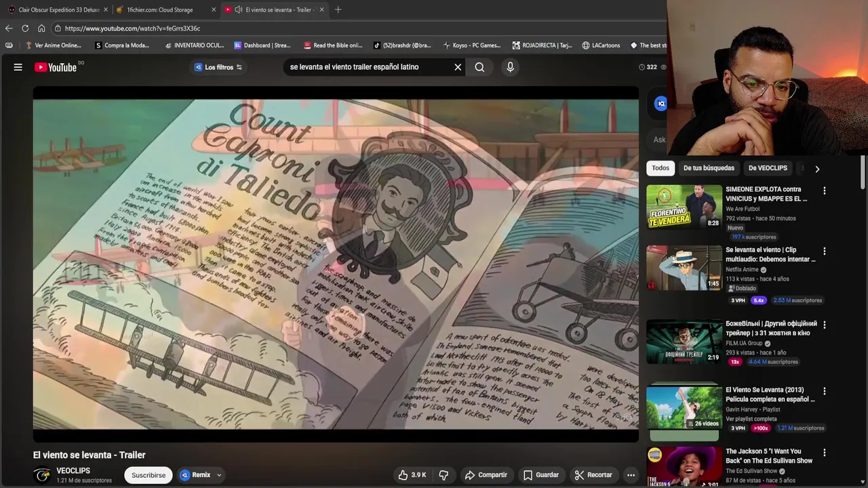Go to YouTube home via logo
This screenshot has width=868, height=488.
point(56,67)
